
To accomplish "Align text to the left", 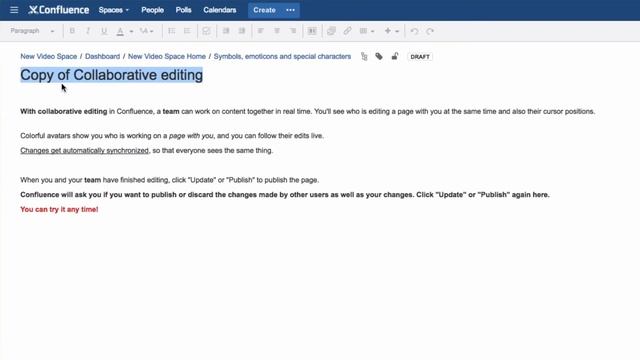I will click(260, 31).
